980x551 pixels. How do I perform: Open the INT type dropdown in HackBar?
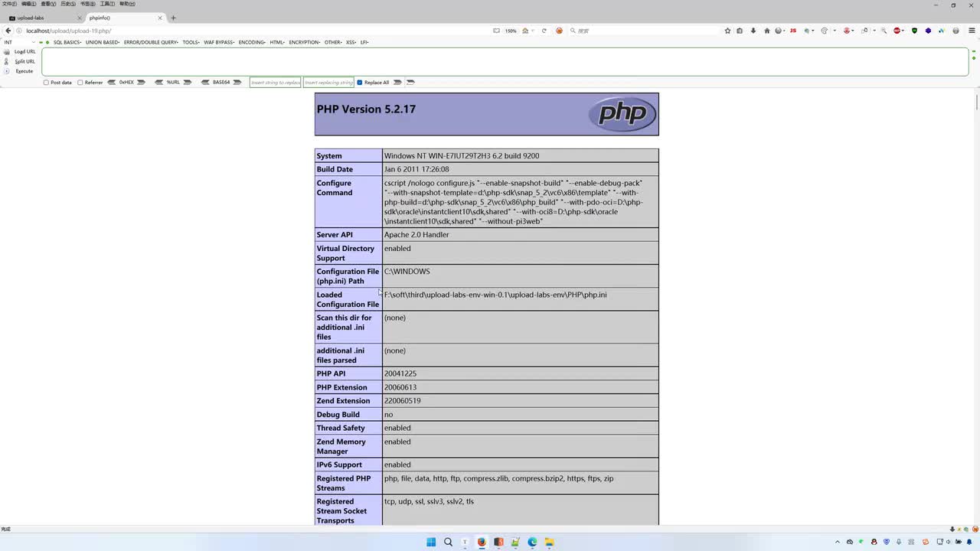[x=20, y=42]
